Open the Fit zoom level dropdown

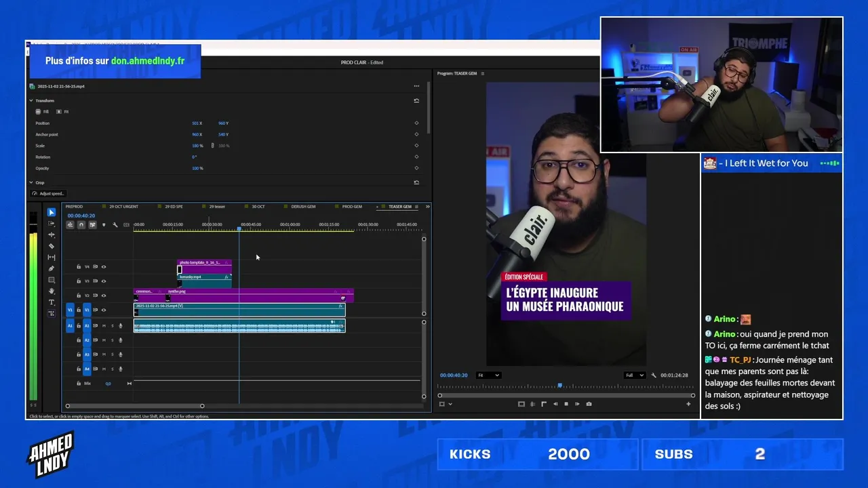click(488, 375)
